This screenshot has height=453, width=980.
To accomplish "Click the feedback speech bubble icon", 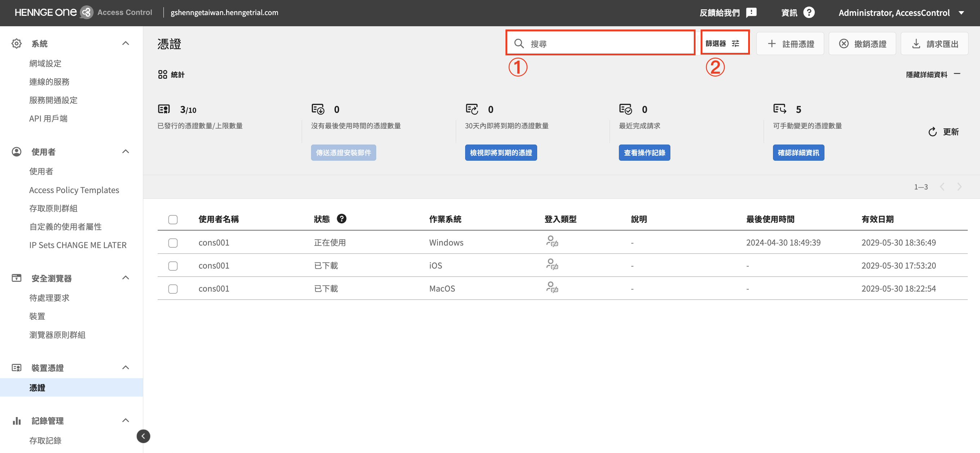I will tap(751, 13).
